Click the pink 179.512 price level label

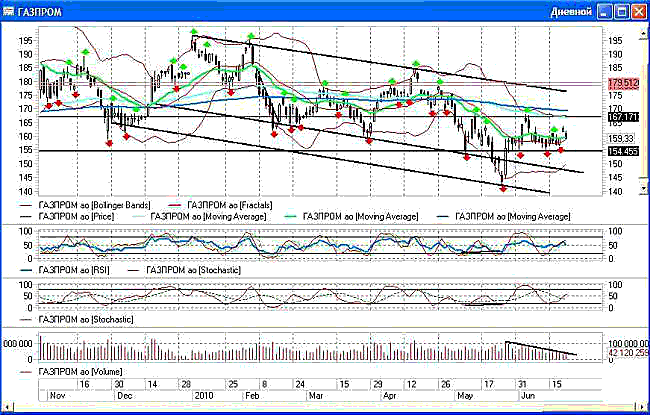click(623, 83)
